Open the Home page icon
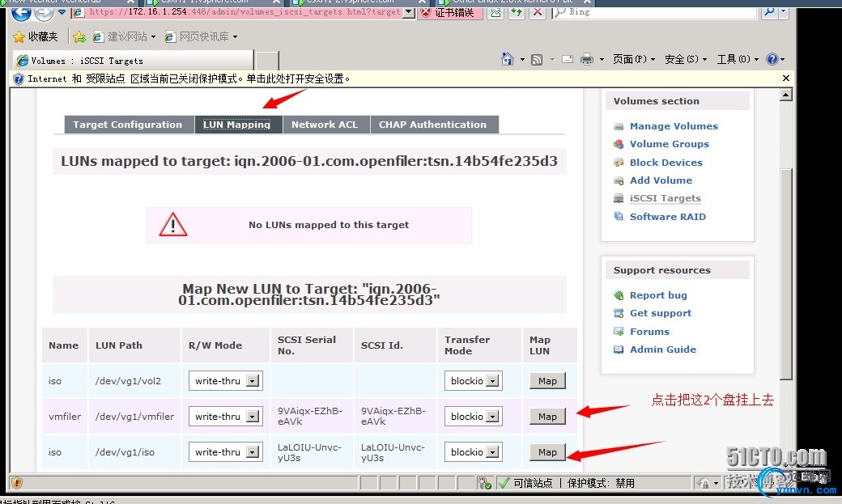Viewport: 842px width, 504px height. (507, 59)
